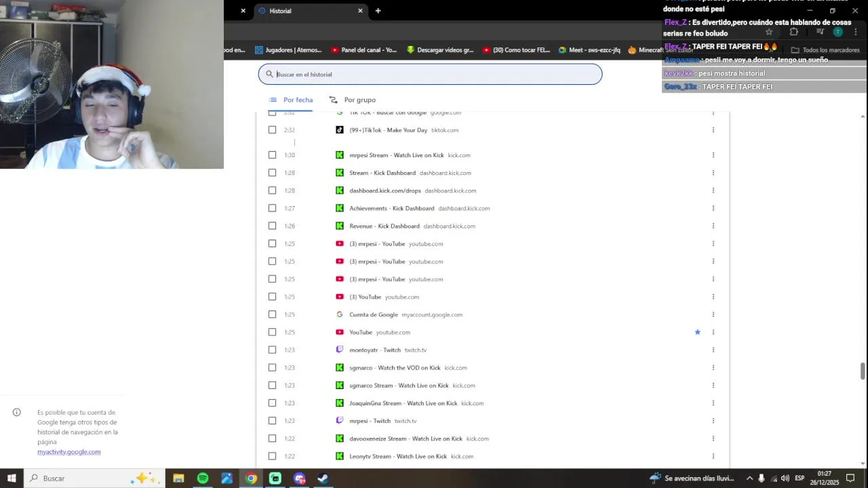The image size is (868, 488).
Task: Click the star bookmark icon on YouTube row
Action: [697, 332]
